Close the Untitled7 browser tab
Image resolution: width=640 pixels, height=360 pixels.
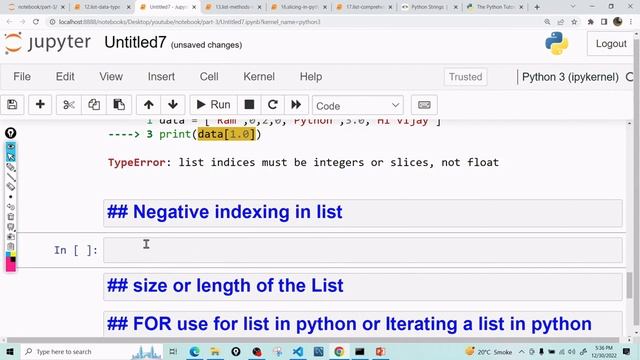click(x=194, y=7)
